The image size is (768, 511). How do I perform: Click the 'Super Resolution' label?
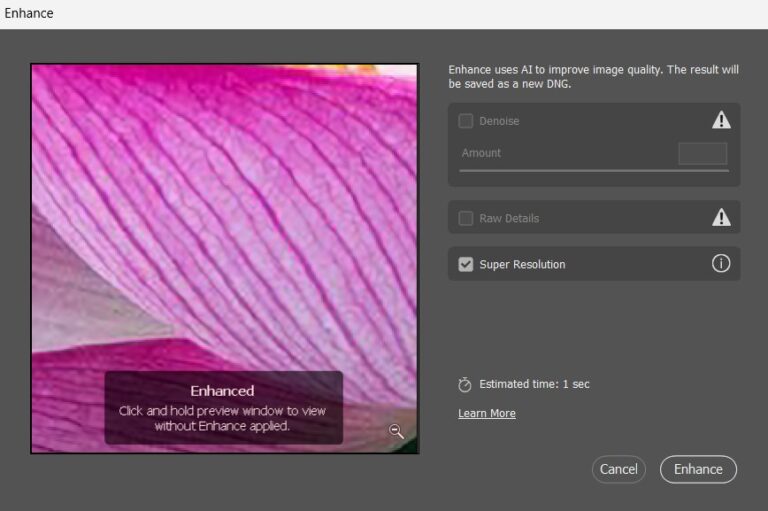click(x=522, y=265)
